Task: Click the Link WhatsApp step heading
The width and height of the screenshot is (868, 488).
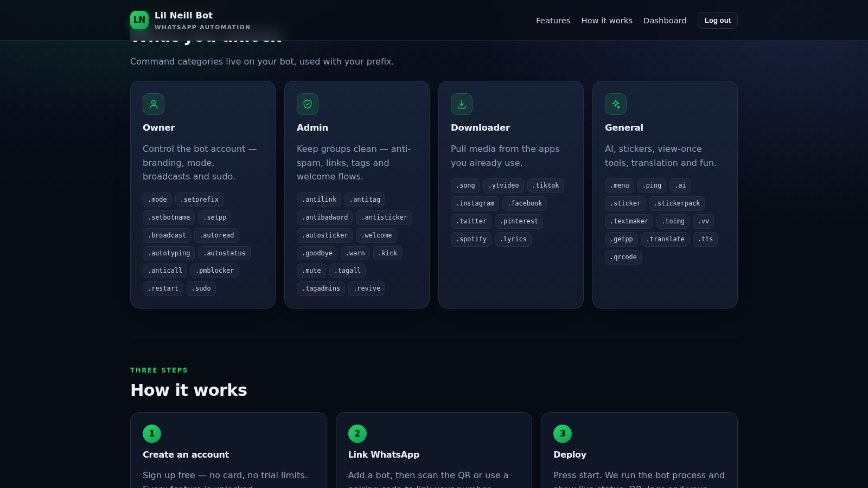Action: 384,454
